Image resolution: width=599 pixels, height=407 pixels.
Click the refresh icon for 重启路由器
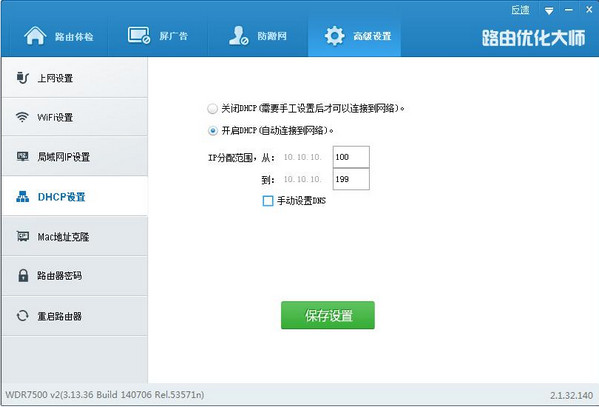(x=23, y=316)
